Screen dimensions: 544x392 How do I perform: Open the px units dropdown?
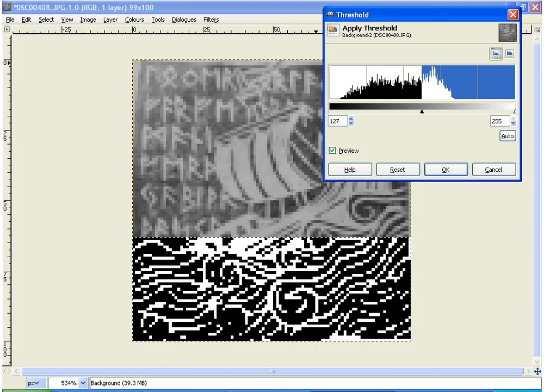[36, 383]
